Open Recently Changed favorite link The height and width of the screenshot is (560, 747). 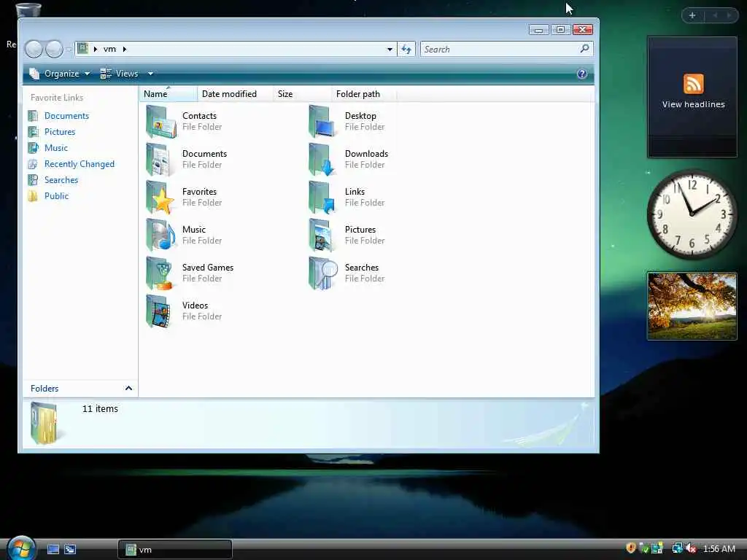79,164
